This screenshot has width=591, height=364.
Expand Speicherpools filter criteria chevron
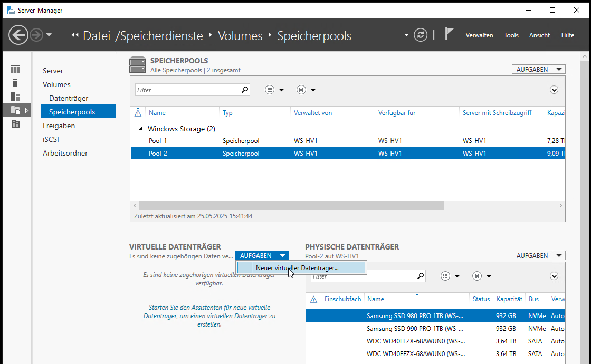554,90
